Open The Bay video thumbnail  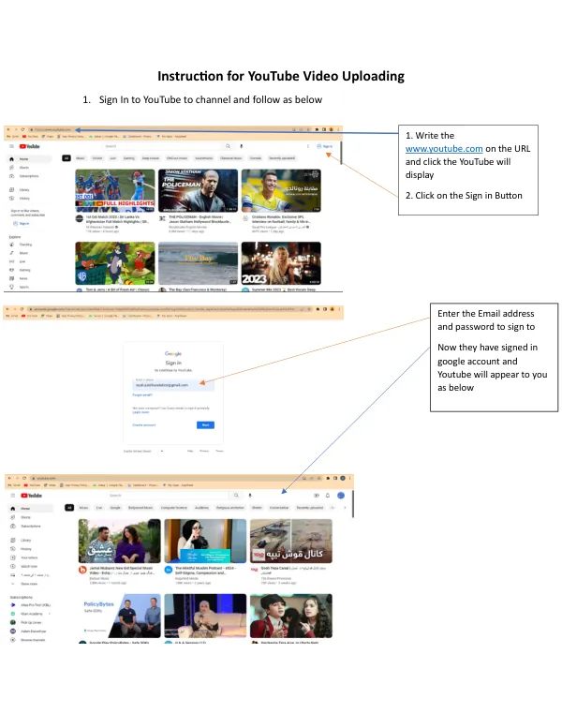[198, 263]
